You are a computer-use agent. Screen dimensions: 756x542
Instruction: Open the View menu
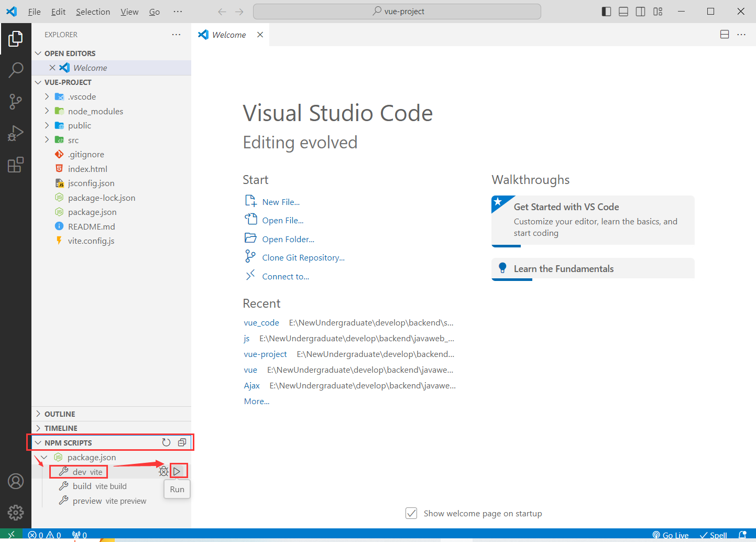(x=129, y=12)
